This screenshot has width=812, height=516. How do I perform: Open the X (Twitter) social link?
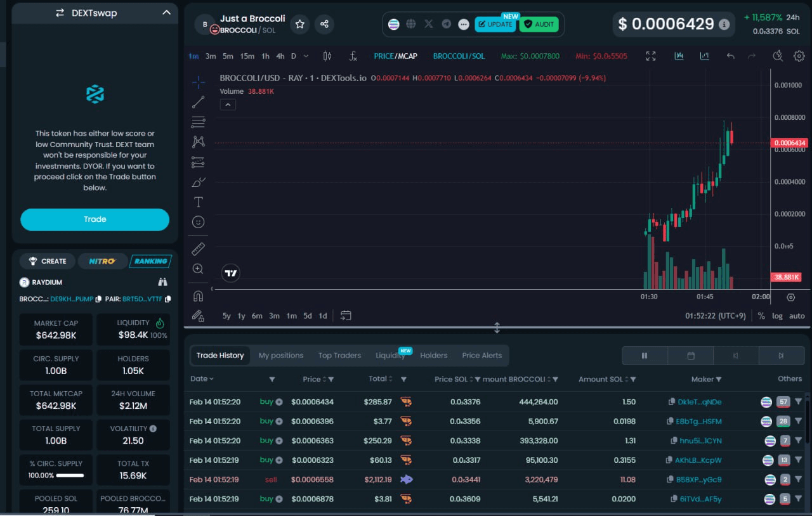tap(429, 24)
